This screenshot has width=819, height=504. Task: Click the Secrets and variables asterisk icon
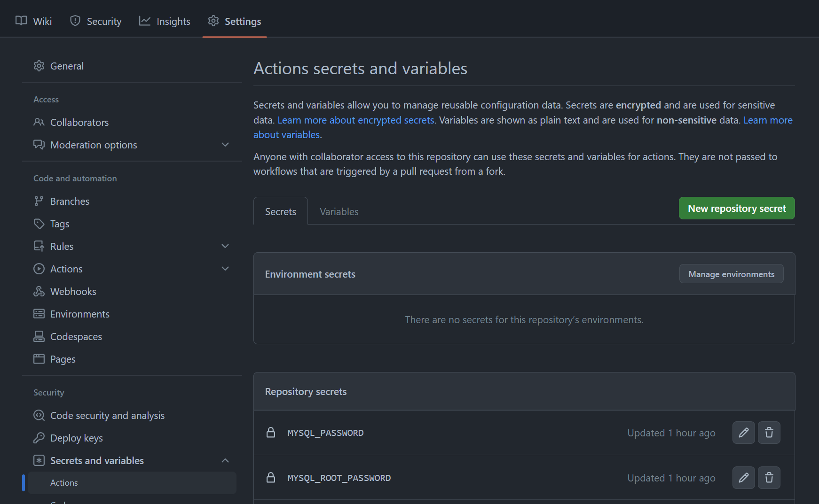click(39, 460)
